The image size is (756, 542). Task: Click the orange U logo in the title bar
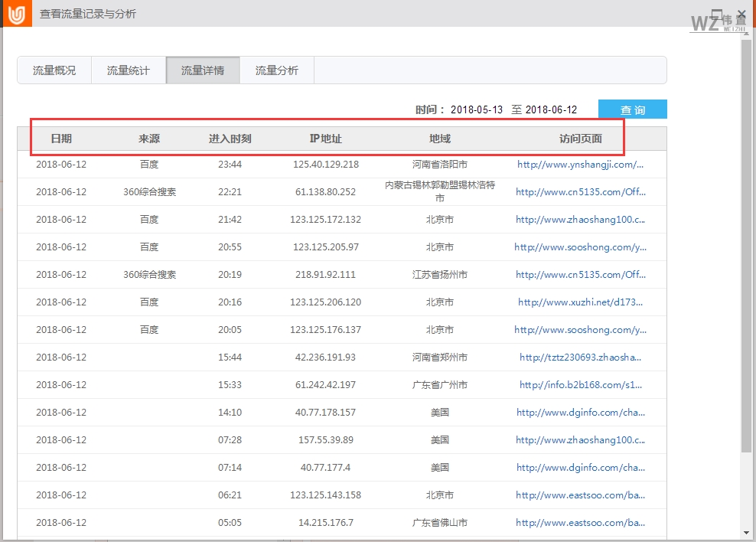click(17, 14)
